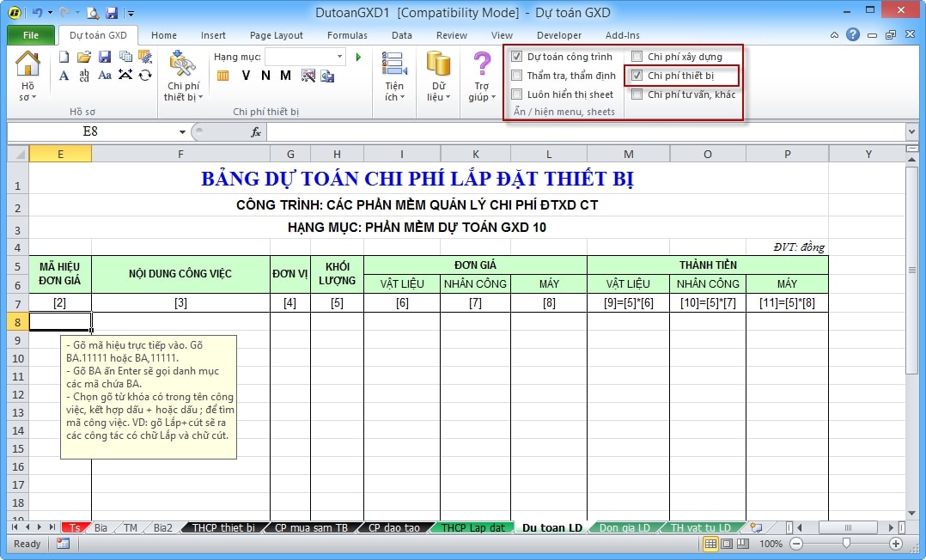Click the bold M icon in ribbon
This screenshot has height=560, width=926.
point(285,76)
